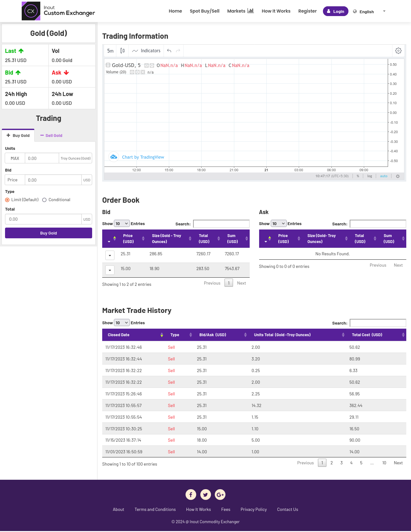Focus the Units amount input
This screenshot has width=411, height=532.
(x=42, y=158)
